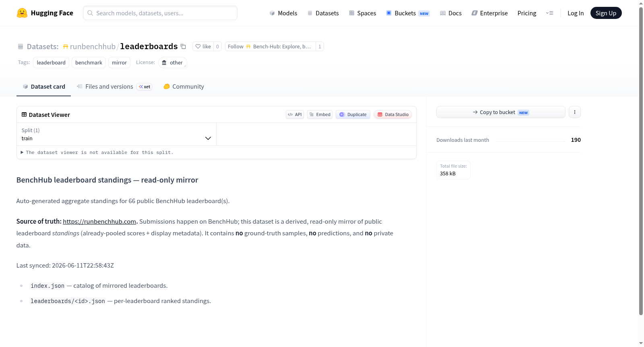Open the runbenchhub.com source link
644x347 pixels.
point(99,221)
